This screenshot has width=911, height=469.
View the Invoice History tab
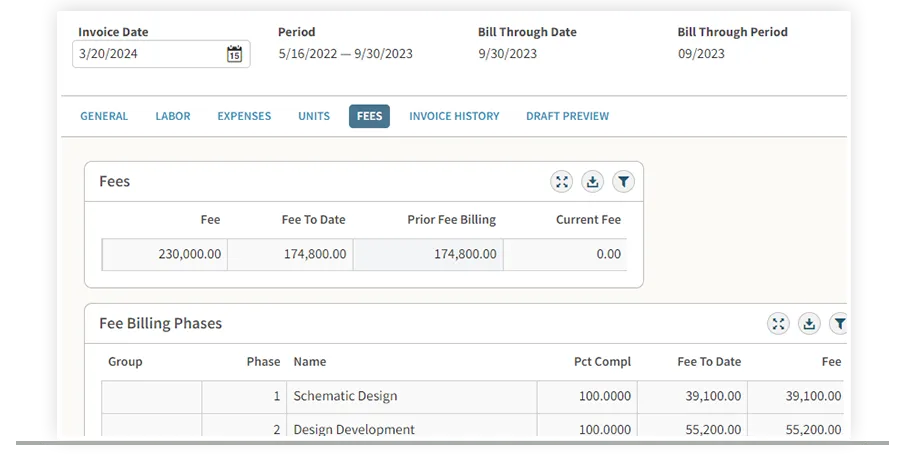tap(454, 116)
